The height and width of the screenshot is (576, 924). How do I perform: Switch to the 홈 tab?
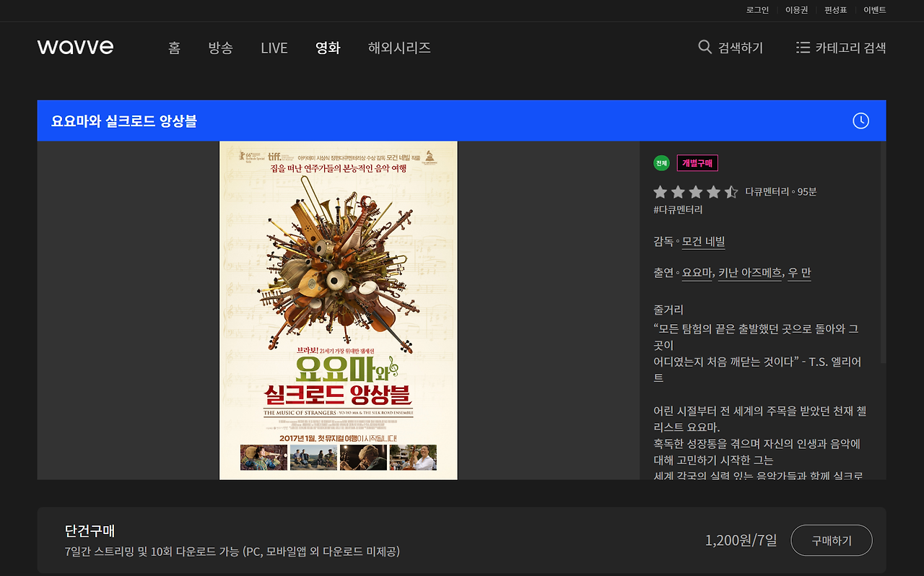173,48
